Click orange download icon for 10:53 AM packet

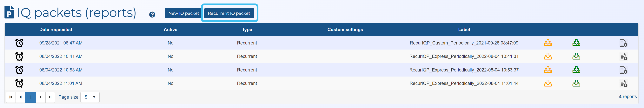click(548, 70)
